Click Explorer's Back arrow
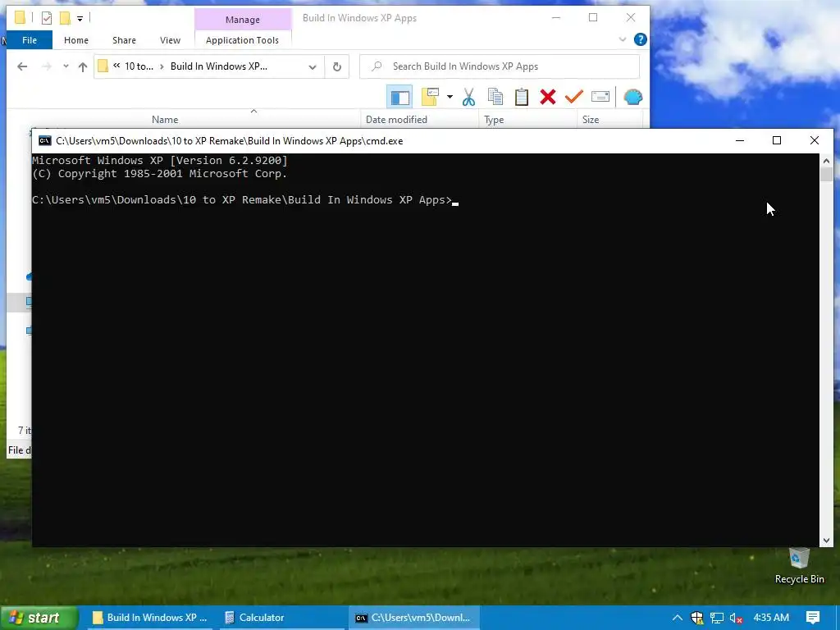Image resolution: width=840 pixels, height=630 pixels. tap(22, 66)
